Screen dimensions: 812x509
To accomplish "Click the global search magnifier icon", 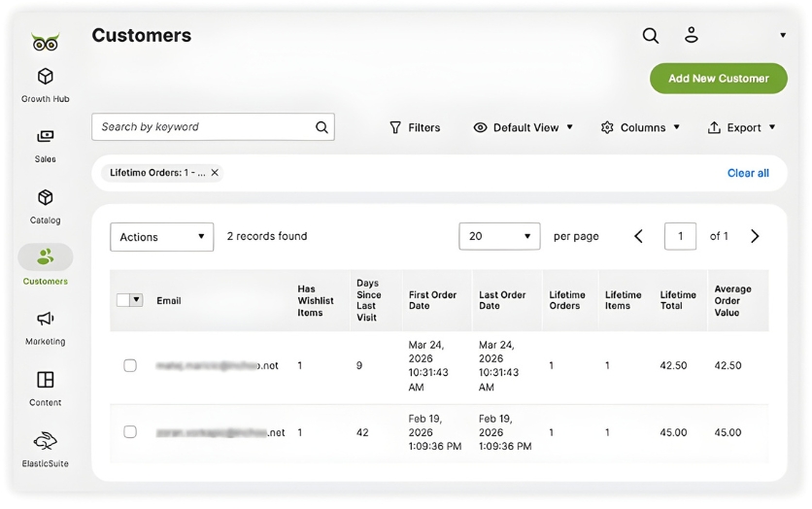I will click(x=651, y=36).
